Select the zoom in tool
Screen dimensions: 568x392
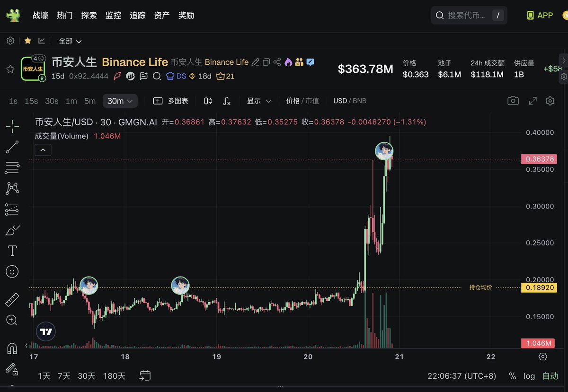pyautogui.click(x=12, y=320)
